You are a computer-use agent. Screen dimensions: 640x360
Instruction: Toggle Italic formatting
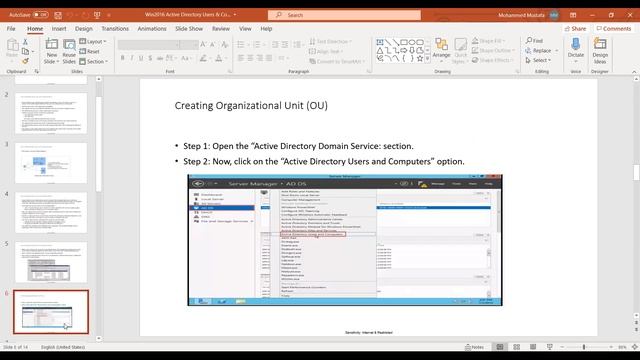coord(132,58)
